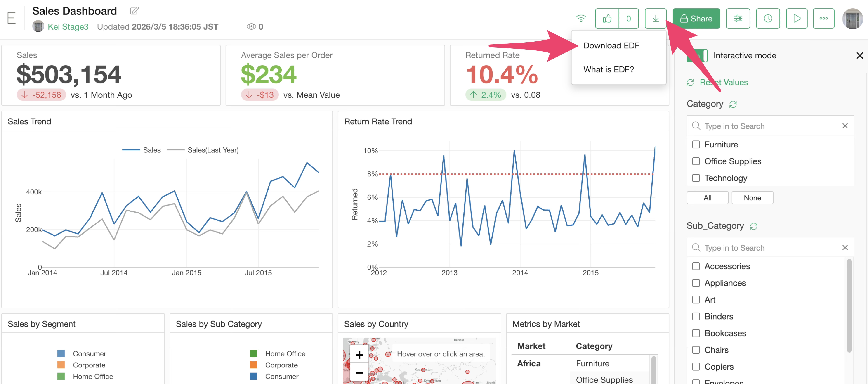Open the parameter sliders settings icon
868x384 pixels.
pyautogui.click(x=738, y=19)
